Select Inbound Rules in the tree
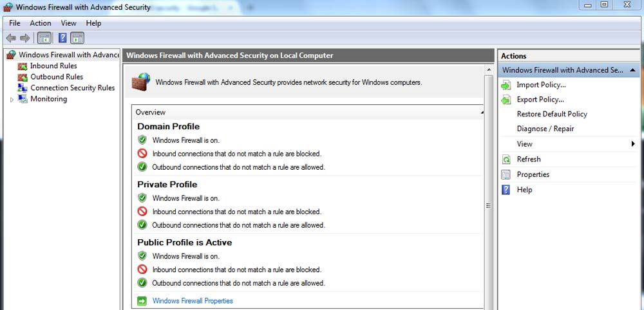644x310 pixels. tap(53, 66)
